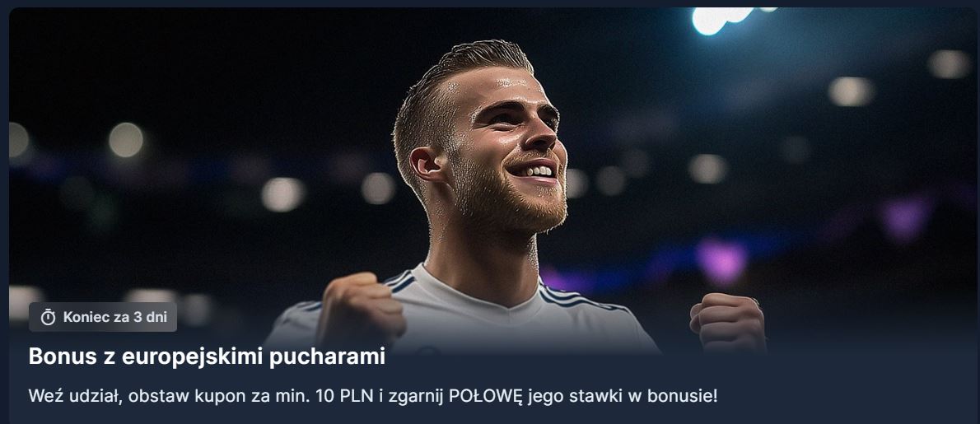Screen dimensions: 980x424
Task: Click the raised fist at the banner's right
Action: [728, 320]
